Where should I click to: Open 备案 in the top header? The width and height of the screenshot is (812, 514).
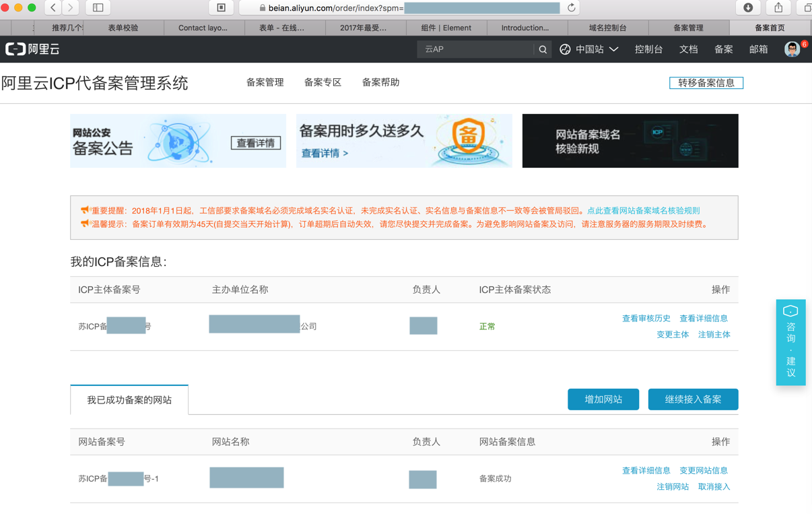[x=723, y=49]
